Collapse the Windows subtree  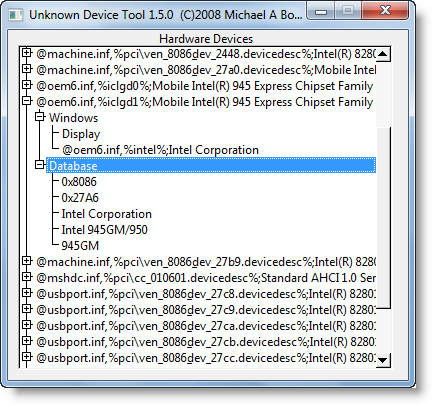(40, 117)
